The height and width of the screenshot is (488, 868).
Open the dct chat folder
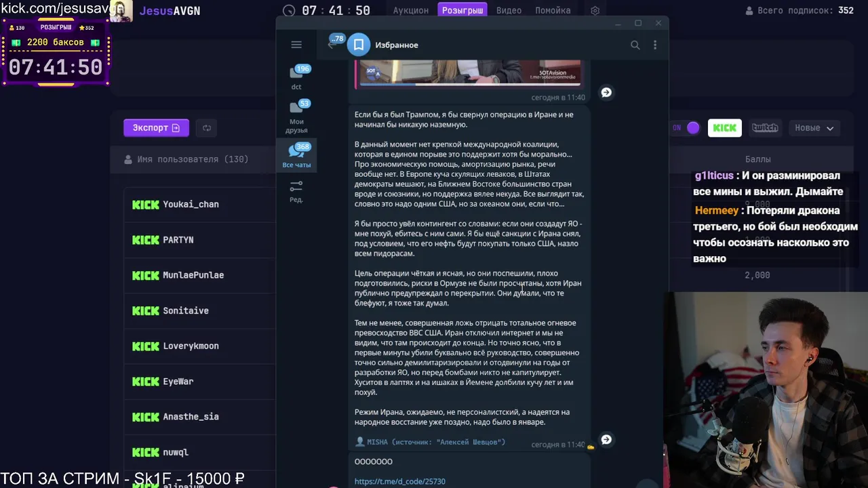296,77
